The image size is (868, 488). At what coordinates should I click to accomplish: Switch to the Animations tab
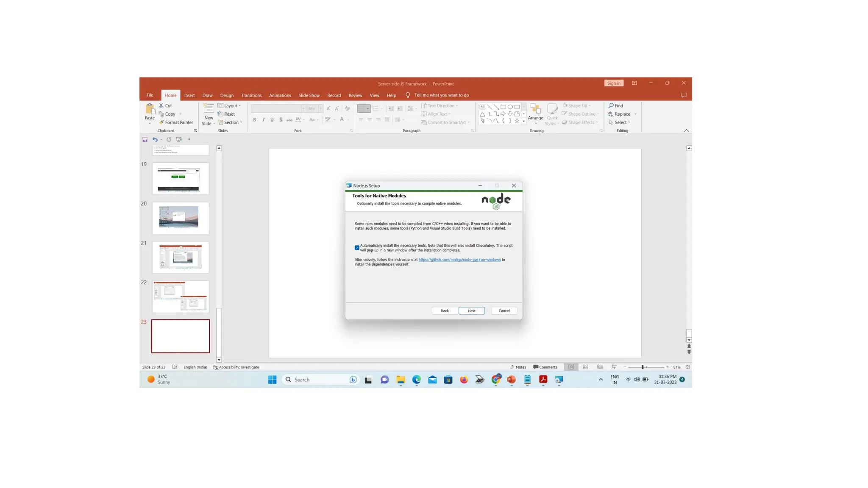click(280, 95)
